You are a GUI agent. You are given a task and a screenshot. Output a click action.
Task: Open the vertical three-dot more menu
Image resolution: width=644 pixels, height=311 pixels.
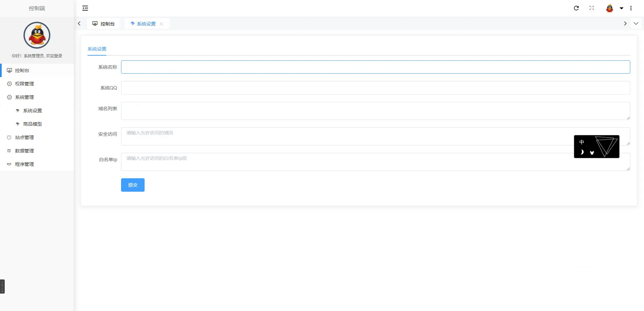(631, 8)
